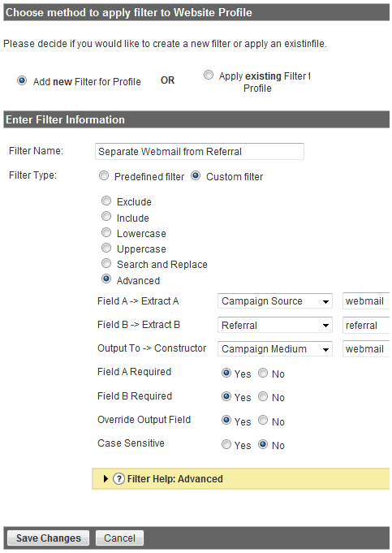Image resolution: width=392 pixels, height=553 pixels.
Task: Open the Campaign Source dropdown
Action: 275,301
